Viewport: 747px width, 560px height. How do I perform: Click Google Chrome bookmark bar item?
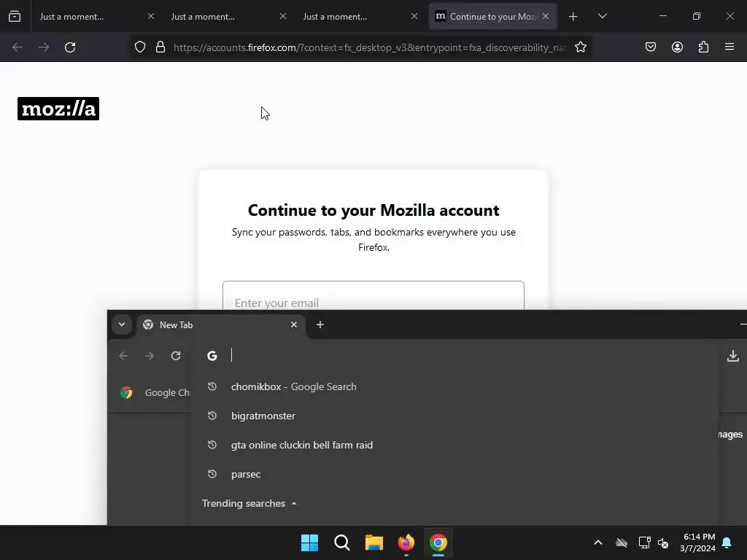tap(155, 392)
